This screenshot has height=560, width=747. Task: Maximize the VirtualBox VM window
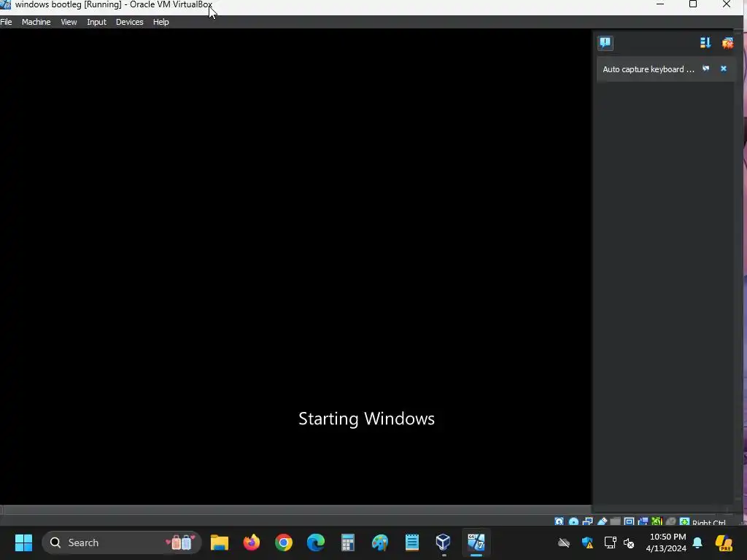pos(693,4)
